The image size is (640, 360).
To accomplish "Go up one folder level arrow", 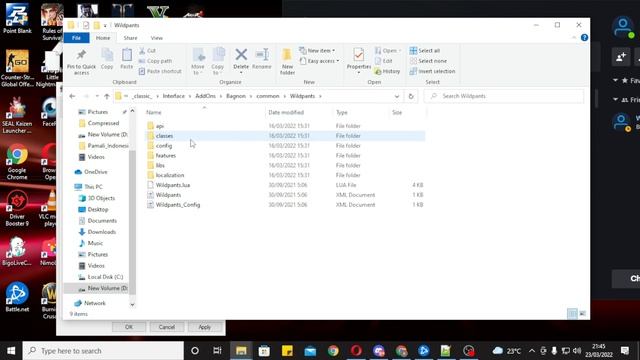I will (107, 96).
